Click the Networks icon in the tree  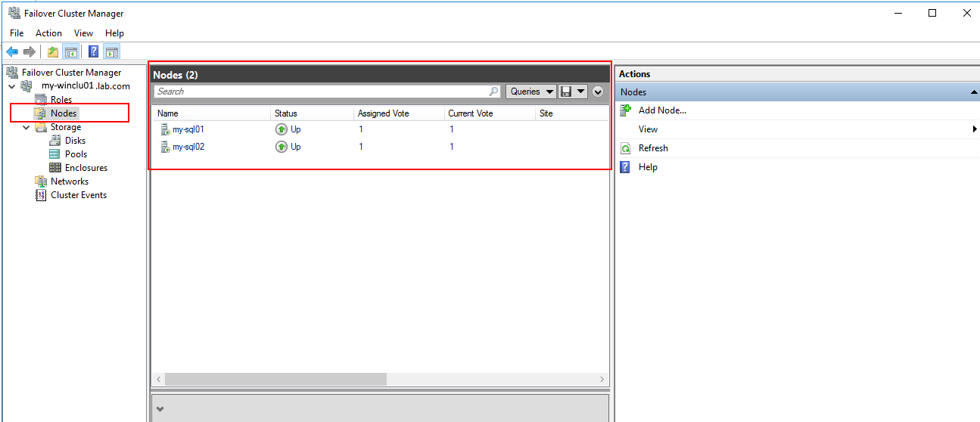(41, 182)
